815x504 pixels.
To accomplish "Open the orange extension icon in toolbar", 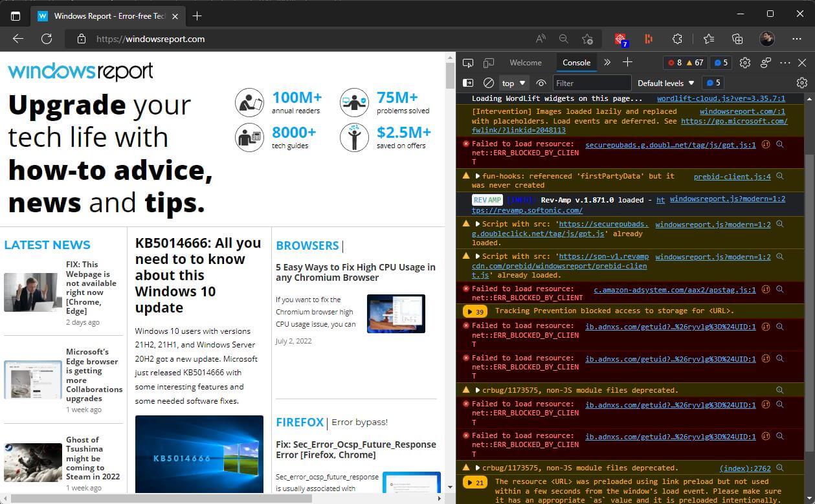I will 649,39.
